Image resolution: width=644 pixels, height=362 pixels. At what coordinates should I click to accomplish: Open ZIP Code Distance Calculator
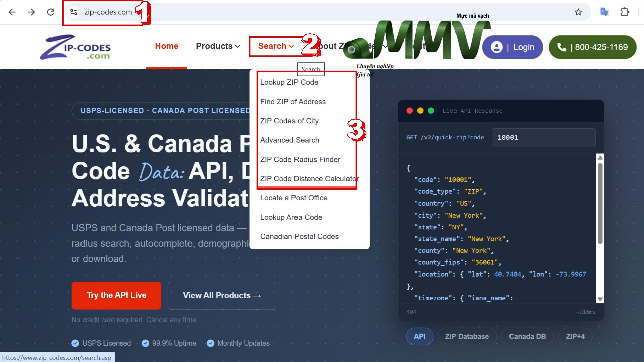tap(309, 179)
